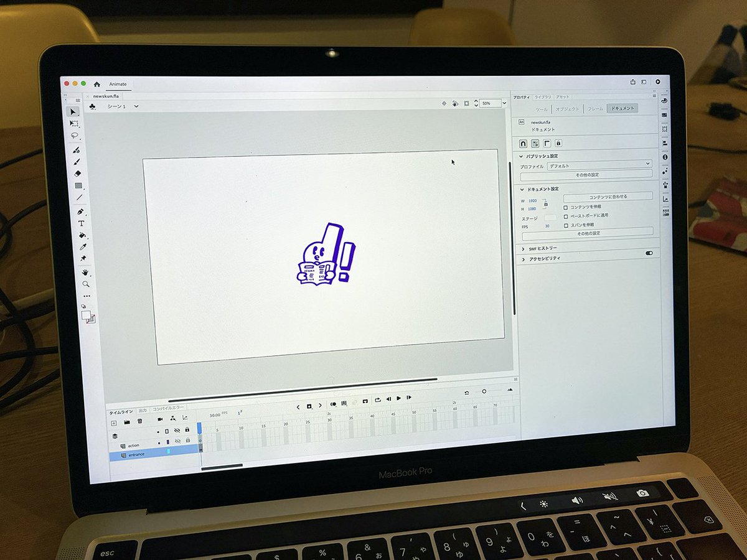Select the Zoom magnifier tool

(86, 284)
